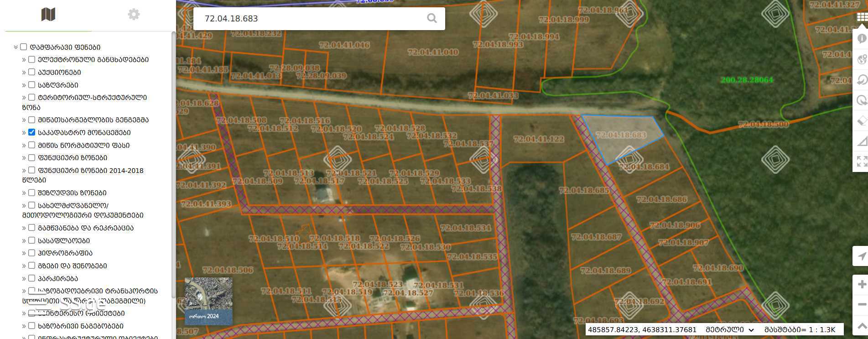Toggle fullscreen map view
The width and height of the screenshot is (868, 339).
pyautogui.click(x=862, y=161)
